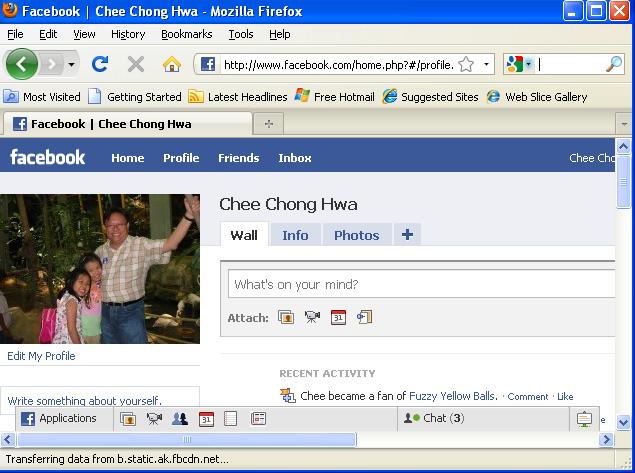Image resolution: width=635 pixels, height=473 pixels.
Task: Click Write something about yourself link
Action: coord(84,401)
